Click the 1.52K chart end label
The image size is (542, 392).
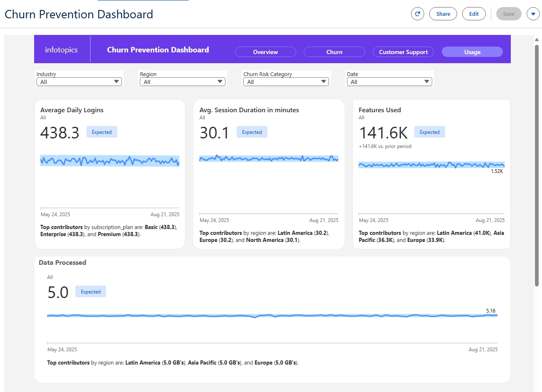tap(497, 171)
